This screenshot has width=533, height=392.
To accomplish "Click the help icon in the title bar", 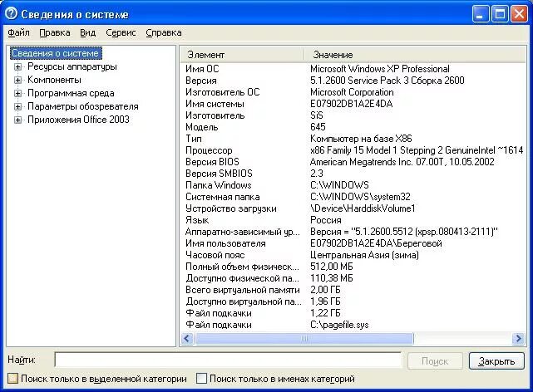I will 12,14.
